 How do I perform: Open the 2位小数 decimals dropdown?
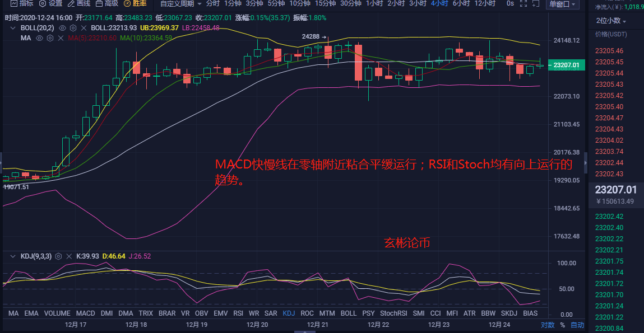pos(609,21)
